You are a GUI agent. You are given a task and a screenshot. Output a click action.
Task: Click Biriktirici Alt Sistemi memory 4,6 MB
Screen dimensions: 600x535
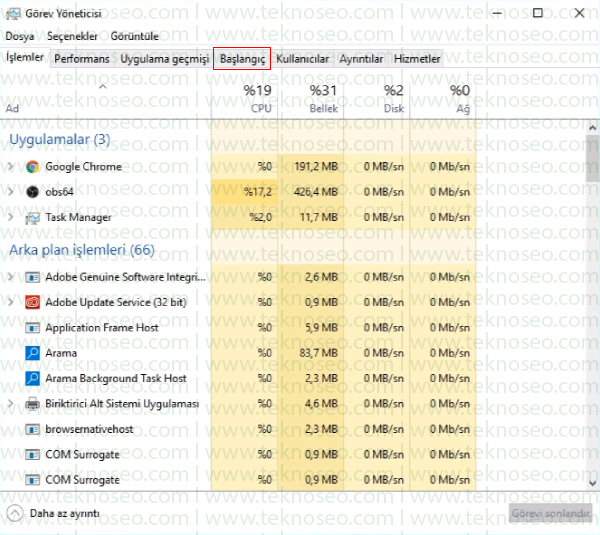pyautogui.click(x=321, y=404)
